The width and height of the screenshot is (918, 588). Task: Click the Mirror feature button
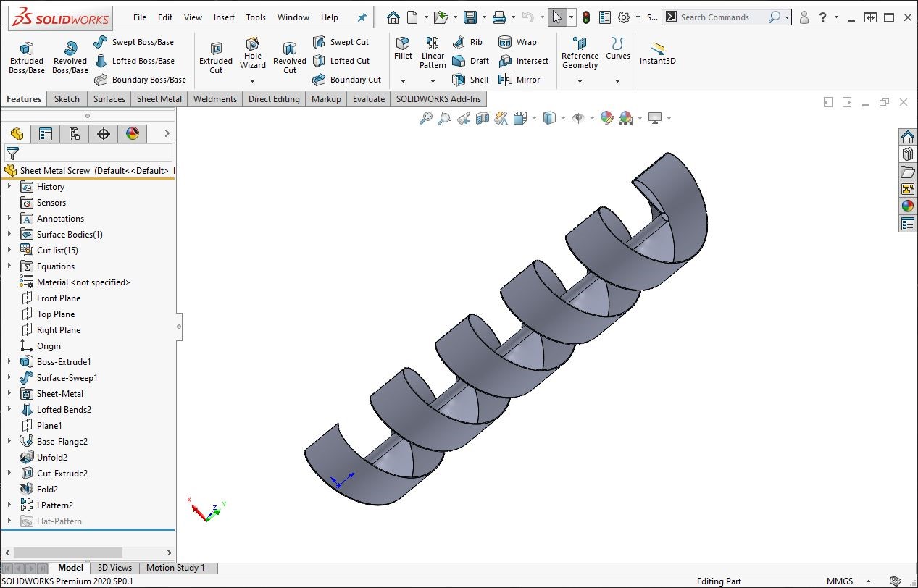coord(519,80)
